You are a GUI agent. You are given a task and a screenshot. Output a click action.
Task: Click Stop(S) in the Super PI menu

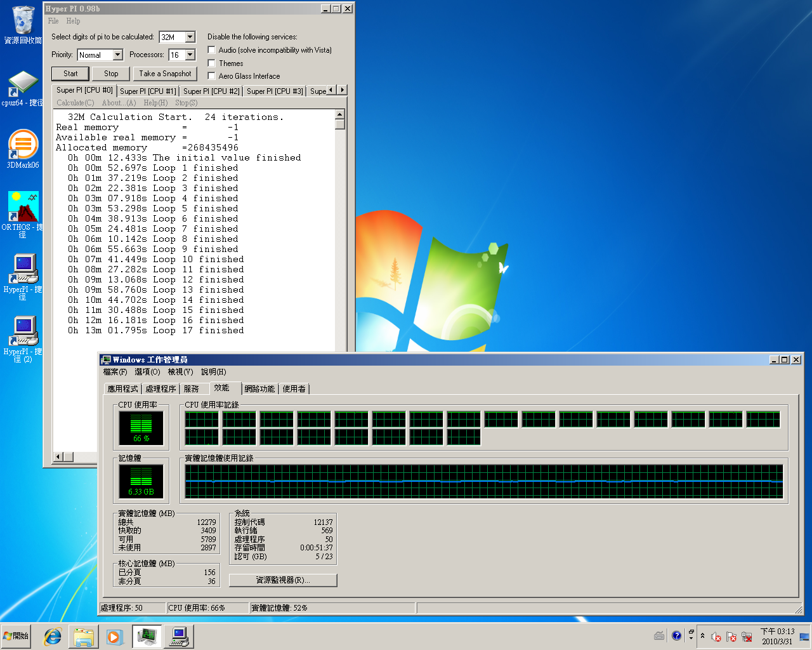click(186, 103)
